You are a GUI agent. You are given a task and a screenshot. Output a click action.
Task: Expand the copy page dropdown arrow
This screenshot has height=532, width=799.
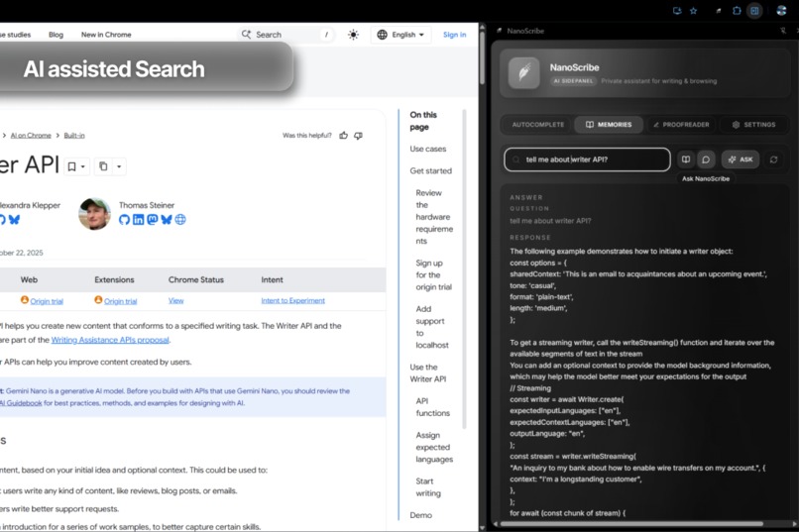tap(119, 166)
